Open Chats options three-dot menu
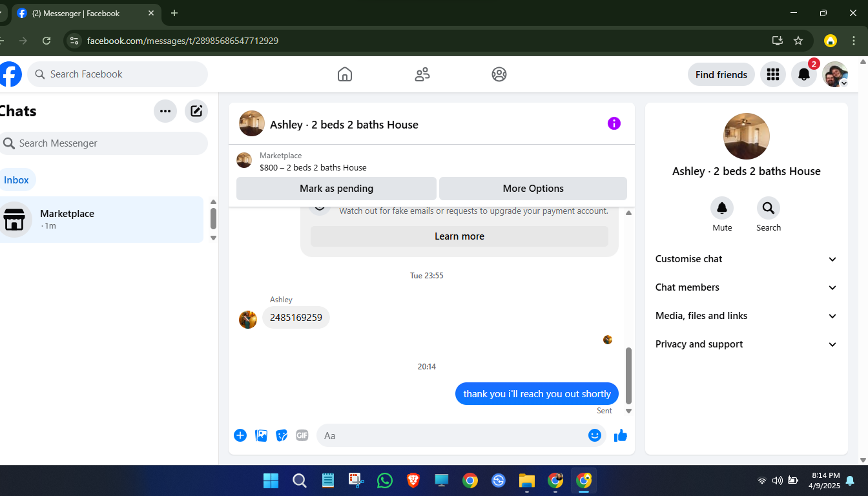Viewport: 868px width, 496px height. [165, 111]
